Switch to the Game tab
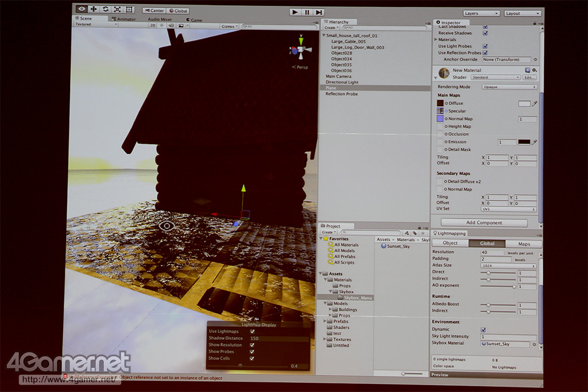Screen dimensions: 588x392 pos(194,20)
